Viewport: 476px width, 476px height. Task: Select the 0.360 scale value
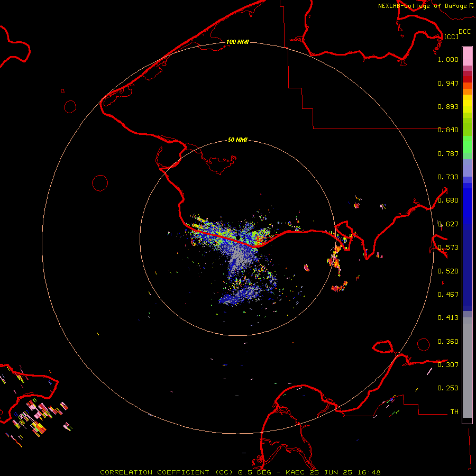click(x=448, y=342)
